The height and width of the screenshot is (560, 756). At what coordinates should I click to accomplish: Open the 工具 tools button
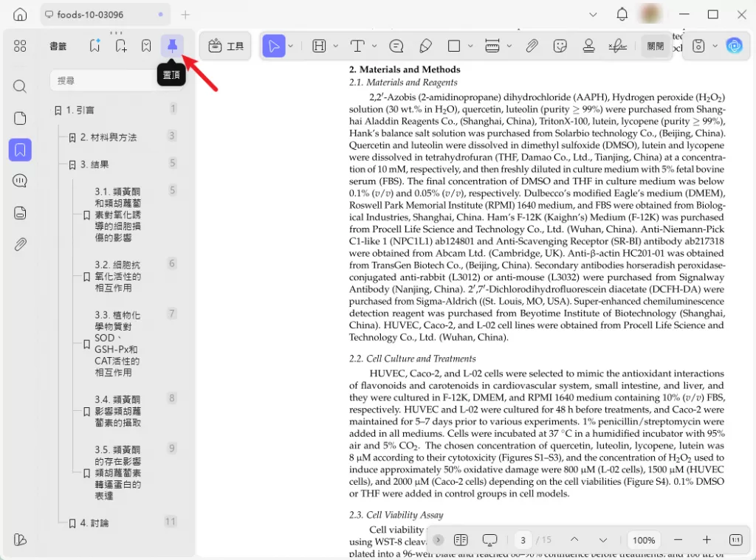click(x=226, y=46)
